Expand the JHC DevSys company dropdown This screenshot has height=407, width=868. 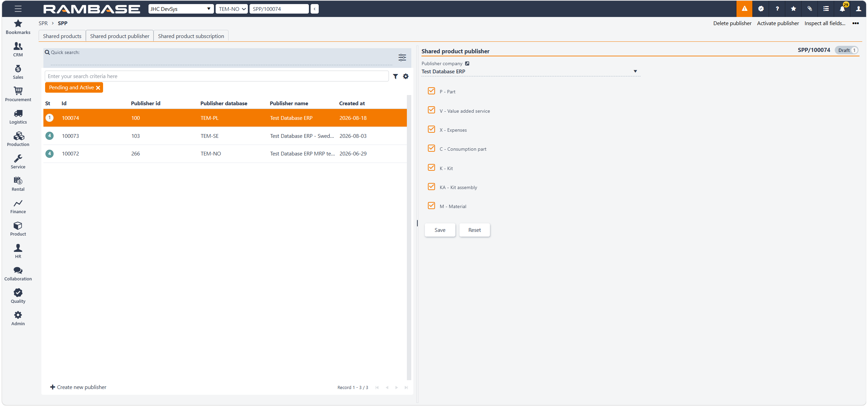pyautogui.click(x=181, y=9)
